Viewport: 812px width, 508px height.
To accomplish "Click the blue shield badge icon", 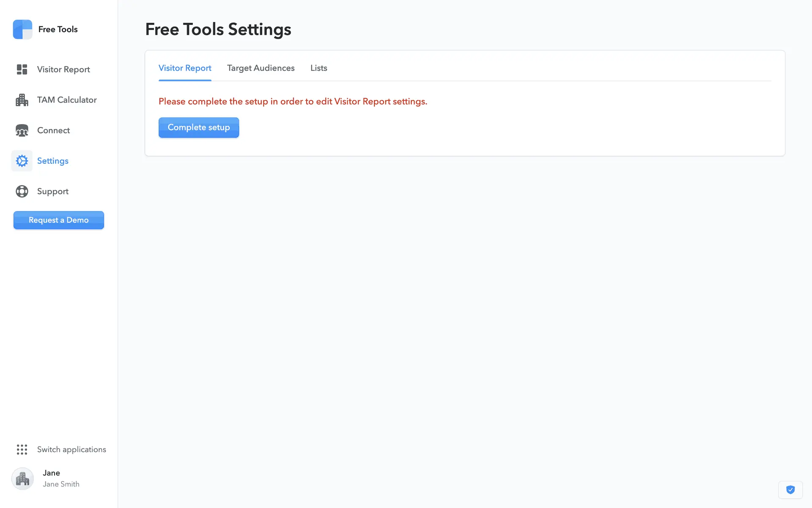I will click(x=790, y=490).
